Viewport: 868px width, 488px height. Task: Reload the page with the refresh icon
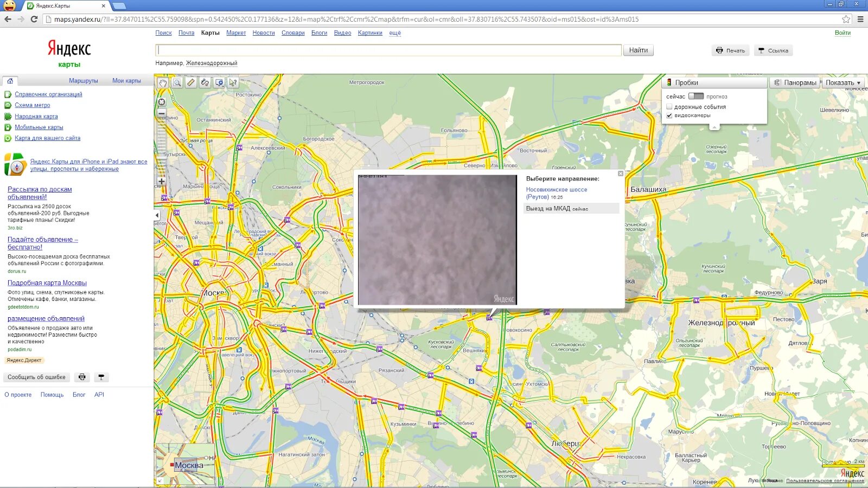(x=34, y=19)
